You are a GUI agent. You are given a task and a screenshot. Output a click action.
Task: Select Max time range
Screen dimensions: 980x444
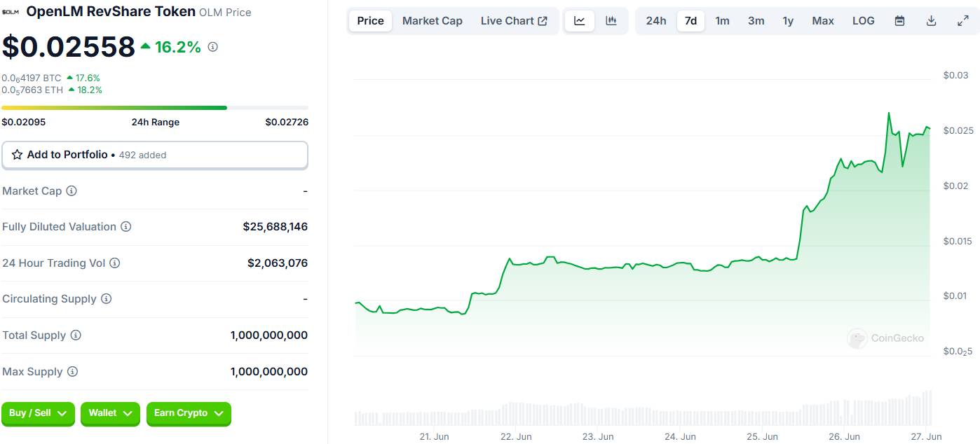pos(823,21)
